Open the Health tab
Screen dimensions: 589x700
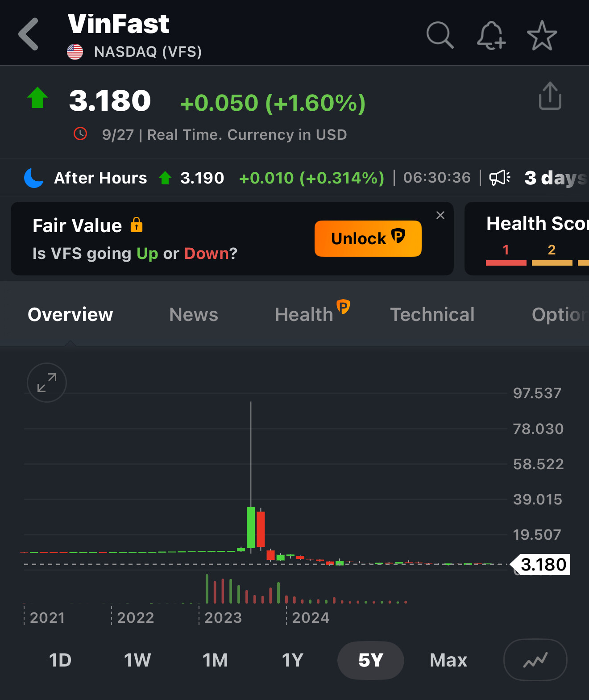coord(312,312)
